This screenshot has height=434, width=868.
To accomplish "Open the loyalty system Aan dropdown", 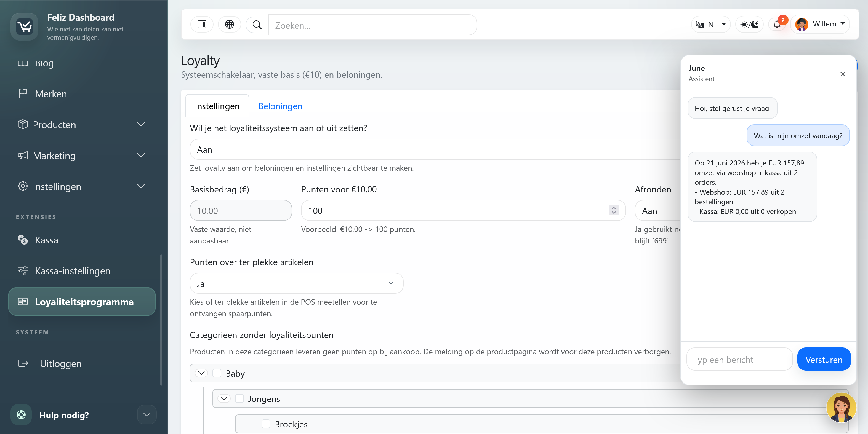I will [x=435, y=149].
